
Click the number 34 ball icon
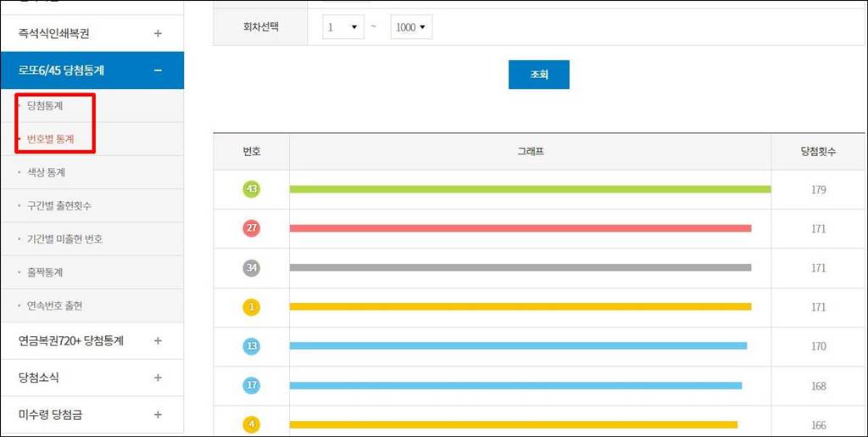[251, 268]
